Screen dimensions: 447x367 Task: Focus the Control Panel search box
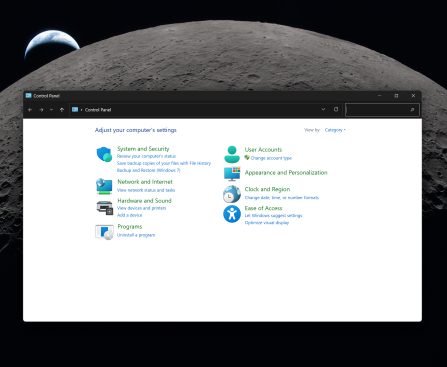[382, 110]
